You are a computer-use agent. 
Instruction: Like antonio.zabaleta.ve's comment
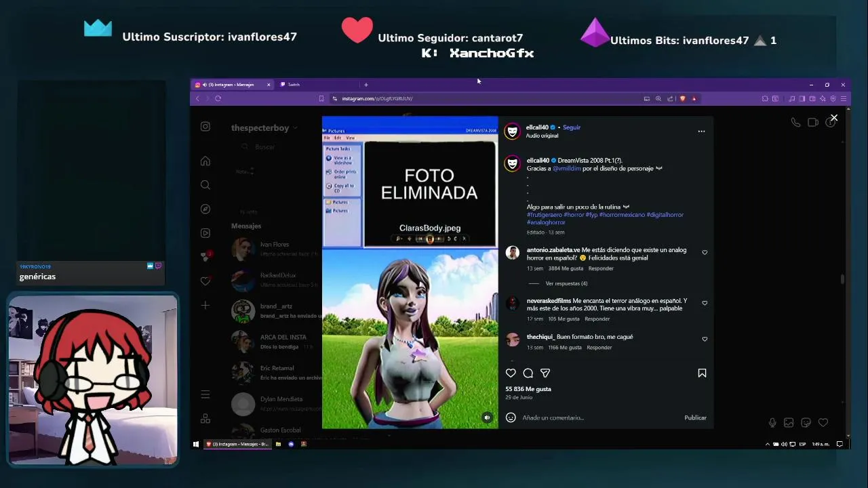[705, 253]
